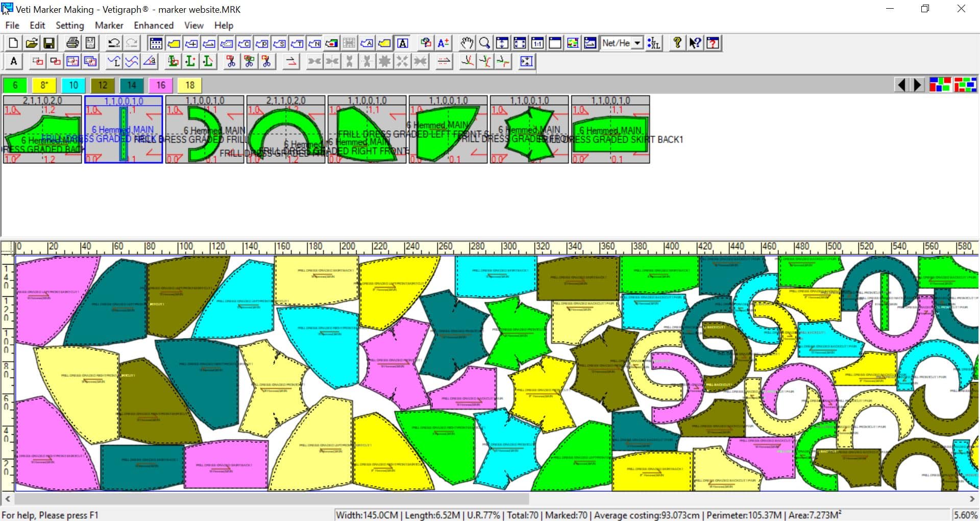Click the fit-to-window view icon
Screen dimensions: 980x521
[x=520, y=43]
